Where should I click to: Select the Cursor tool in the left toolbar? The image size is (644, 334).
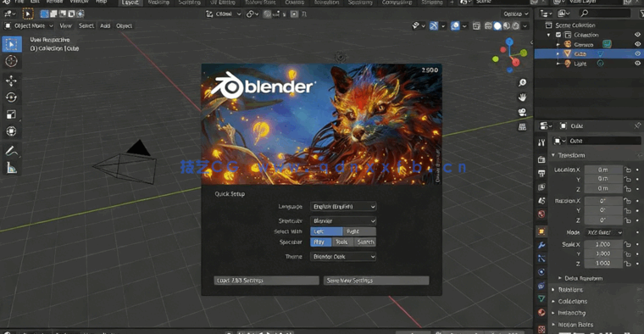pyautogui.click(x=12, y=61)
